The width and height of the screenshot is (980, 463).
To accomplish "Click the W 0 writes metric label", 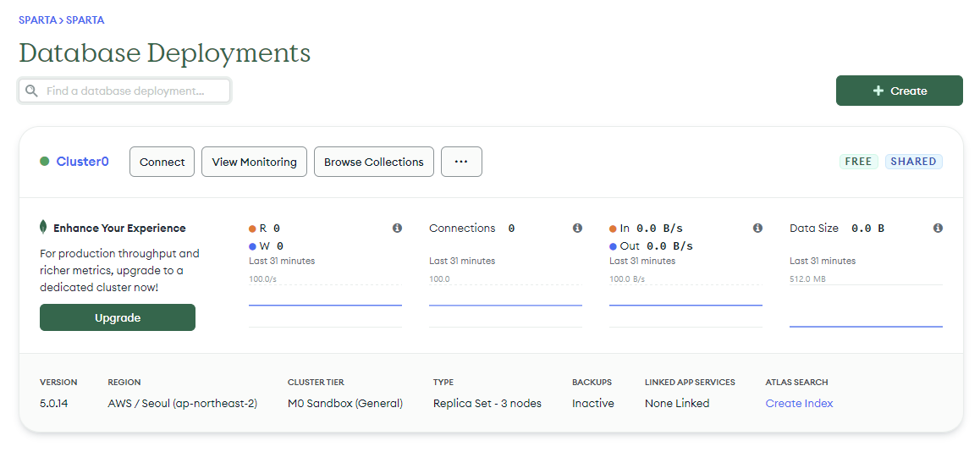I will [x=267, y=246].
